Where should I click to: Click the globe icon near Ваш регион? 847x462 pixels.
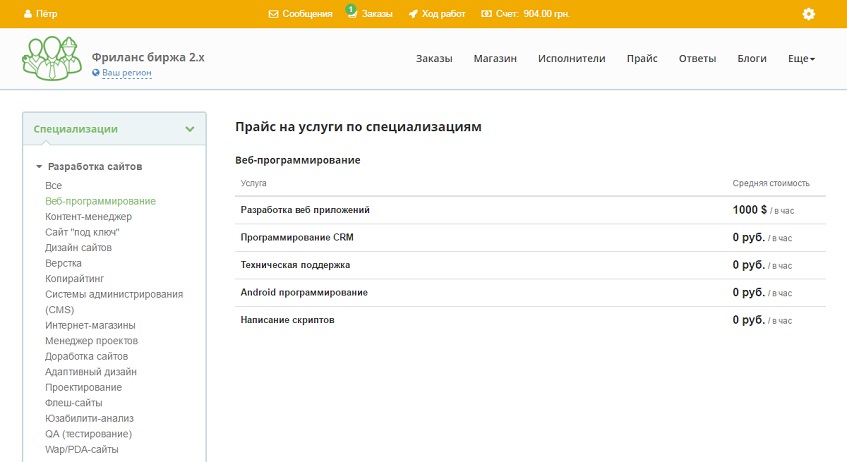coord(96,72)
